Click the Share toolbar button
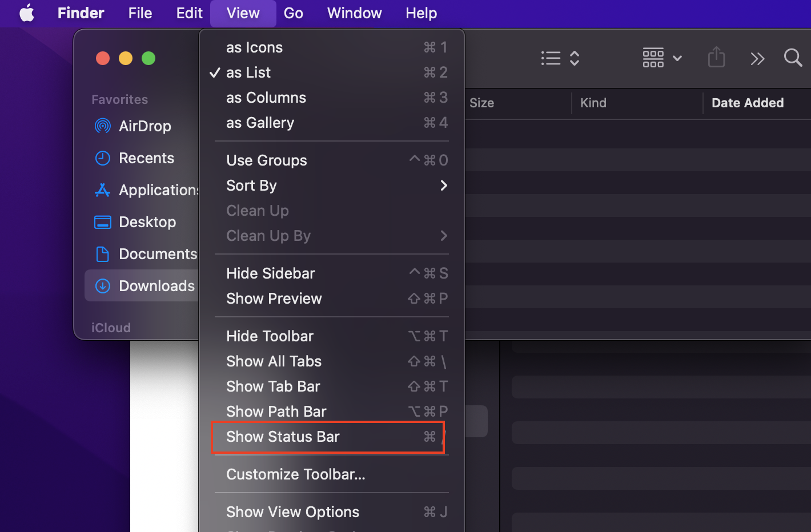Image resolution: width=811 pixels, height=532 pixels. point(716,58)
